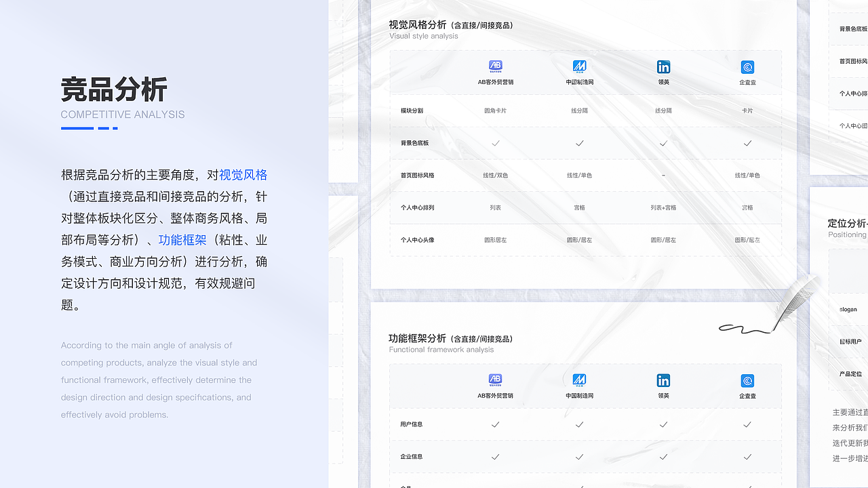Select the 首页图标风格 row label
Image resolution: width=868 pixels, height=488 pixels.
coord(417,176)
